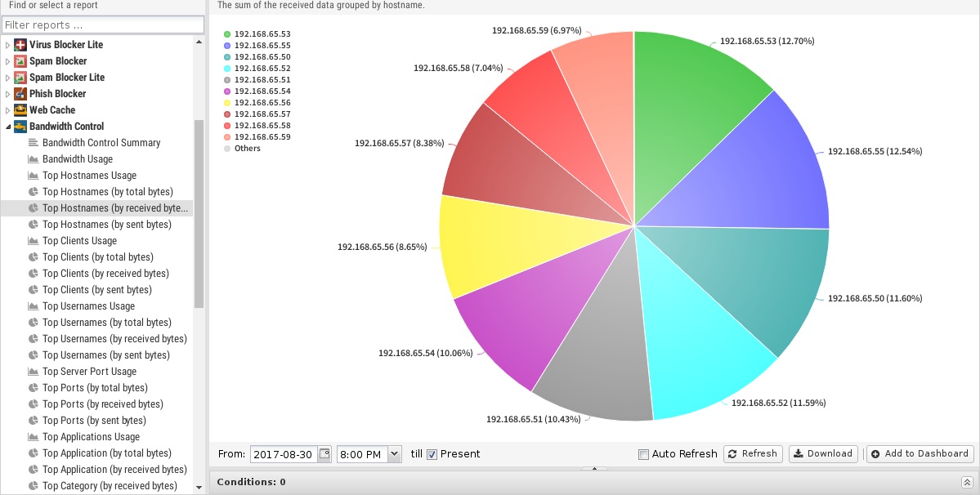
Task: Click the Spam Blocker Lite app icon
Action: tap(20, 78)
